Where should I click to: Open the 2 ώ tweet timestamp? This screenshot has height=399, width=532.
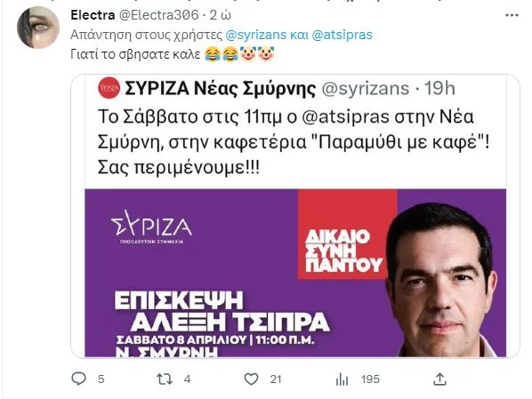(221, 15)
